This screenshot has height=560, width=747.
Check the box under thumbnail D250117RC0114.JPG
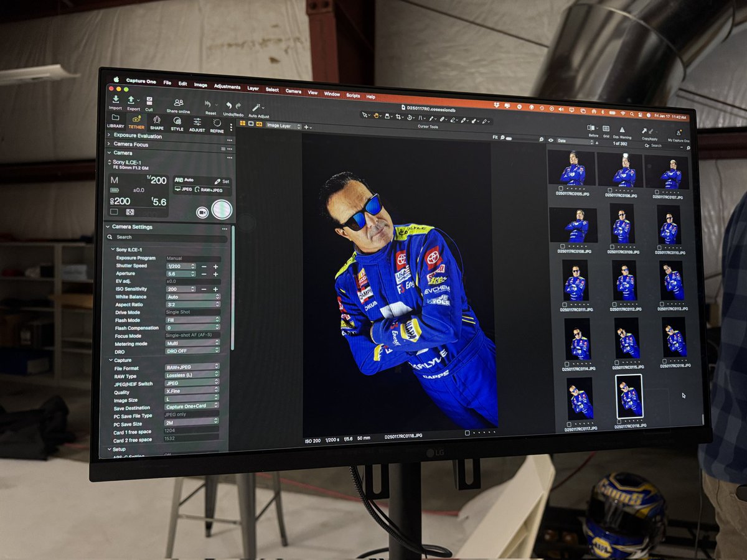click(x=566, y=364)
